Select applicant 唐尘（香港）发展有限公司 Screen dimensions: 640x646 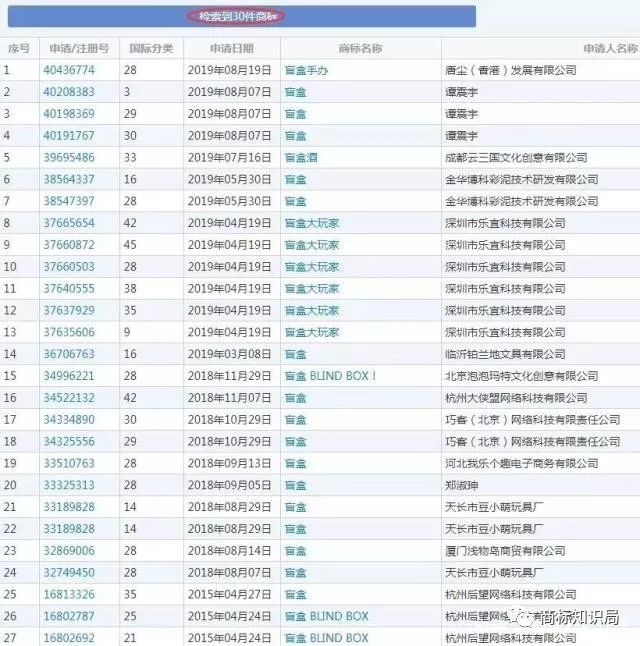tap(511, 70)
